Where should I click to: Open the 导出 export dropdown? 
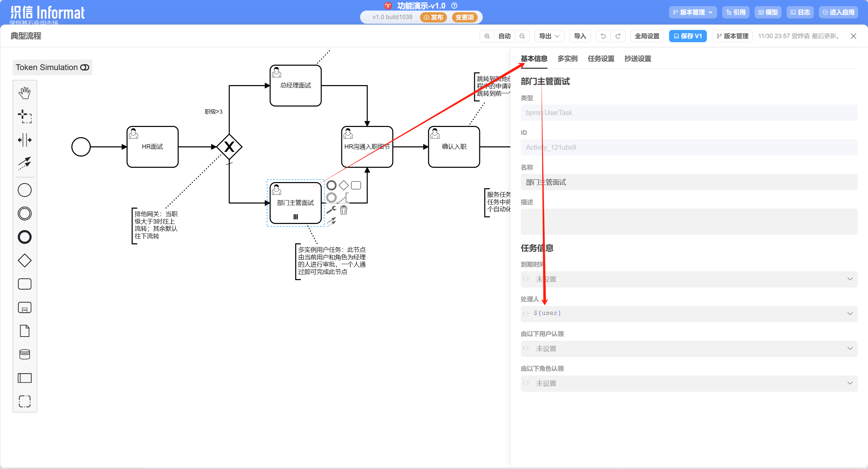coord(549,36)
